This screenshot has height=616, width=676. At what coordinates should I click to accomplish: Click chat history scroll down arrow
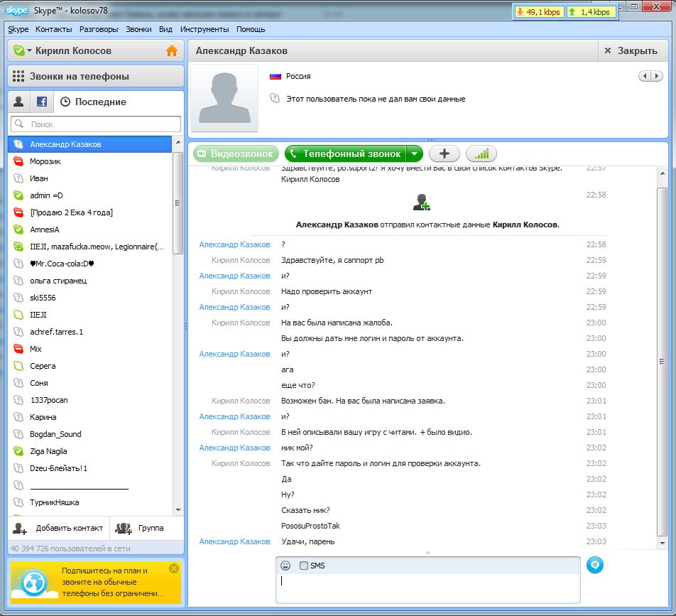[x=663, y=543]
